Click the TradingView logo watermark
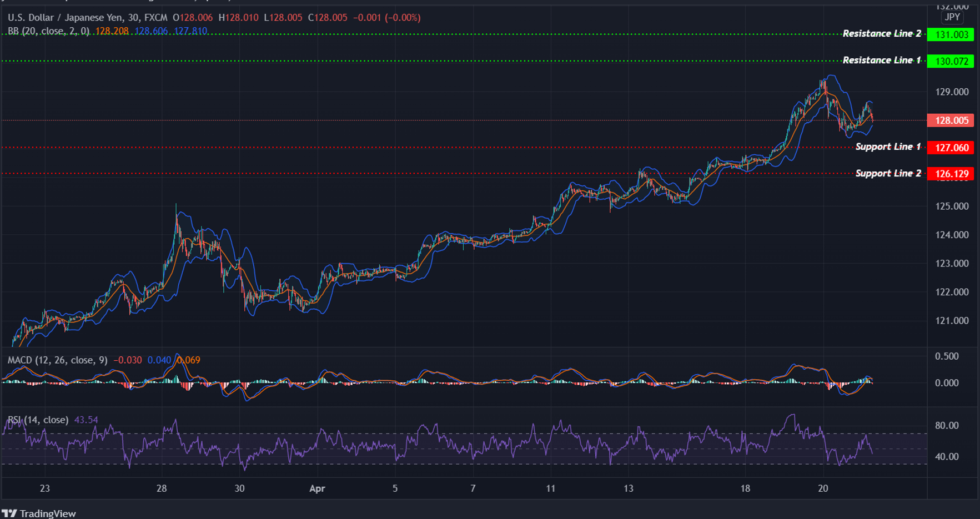Viewport: 980px width, 519px height. (39, 513)
